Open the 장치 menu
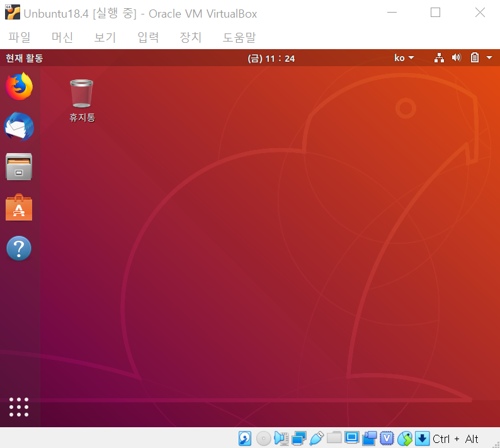The image size is (500, 448). tap(190, 37)
